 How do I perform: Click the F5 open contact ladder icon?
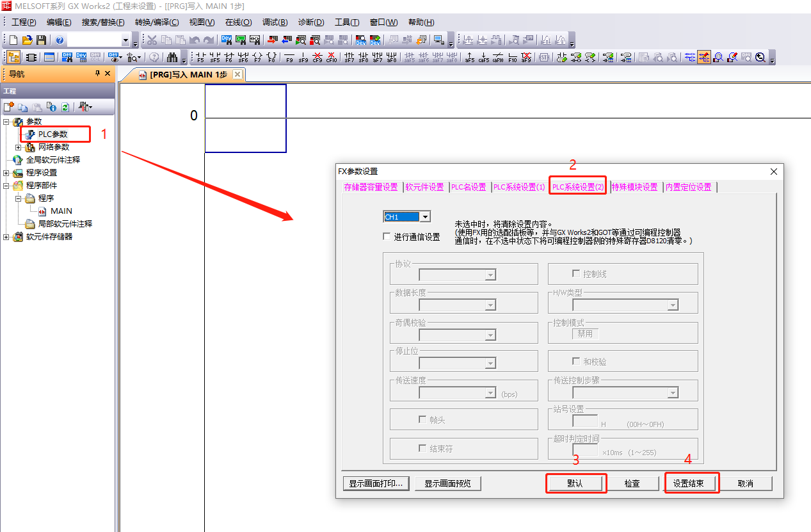tap(200, 58)
